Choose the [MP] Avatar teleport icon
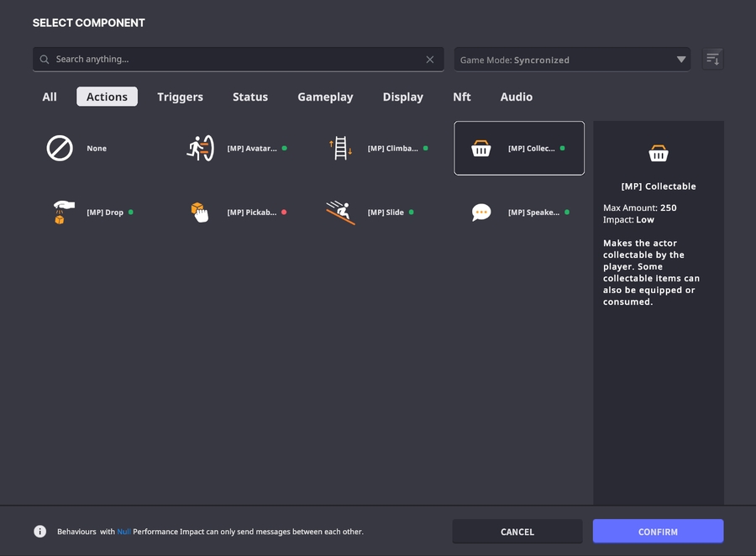The image size is (756, 556). tap(200, 149)
